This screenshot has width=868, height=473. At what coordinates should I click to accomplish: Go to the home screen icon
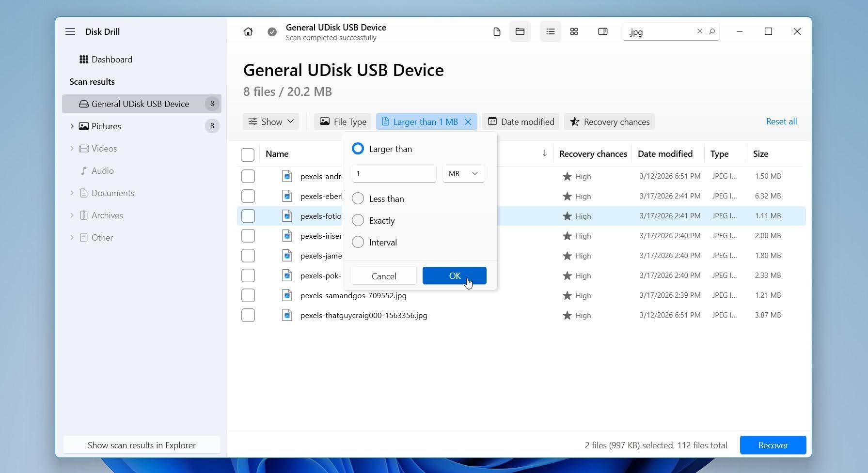tap(248, 31)
